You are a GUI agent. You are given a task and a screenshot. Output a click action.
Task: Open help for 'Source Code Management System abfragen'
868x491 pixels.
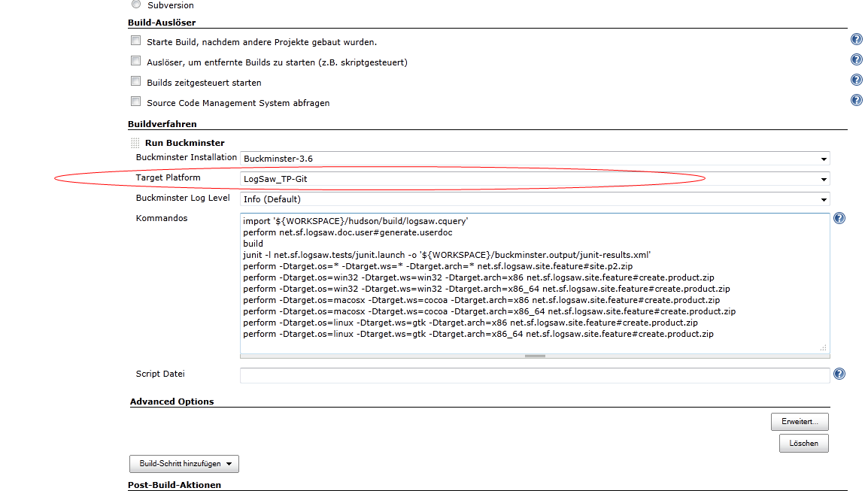click(856, 100)
